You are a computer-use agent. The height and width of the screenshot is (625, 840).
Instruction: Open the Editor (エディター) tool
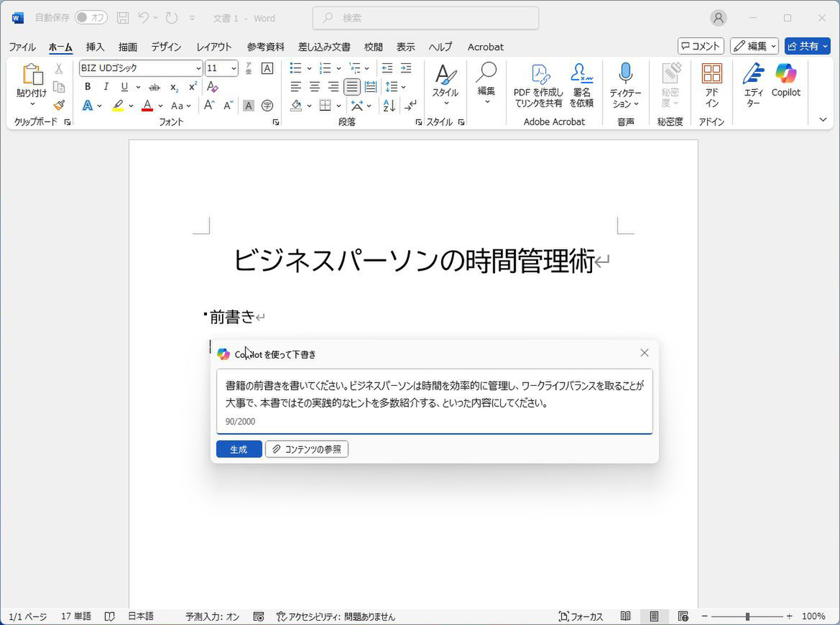click(752, 75)
